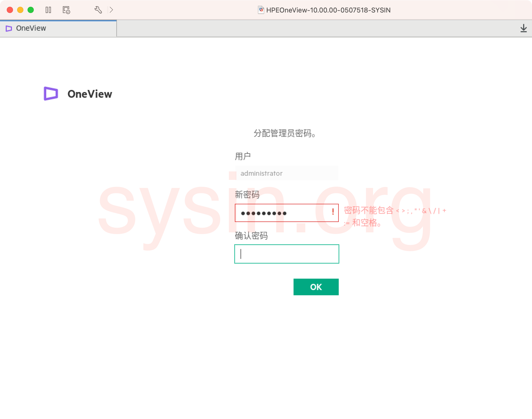Click the green fullscreen window button
The height and width of the screenshot is (419, 532).
[31, 10]
